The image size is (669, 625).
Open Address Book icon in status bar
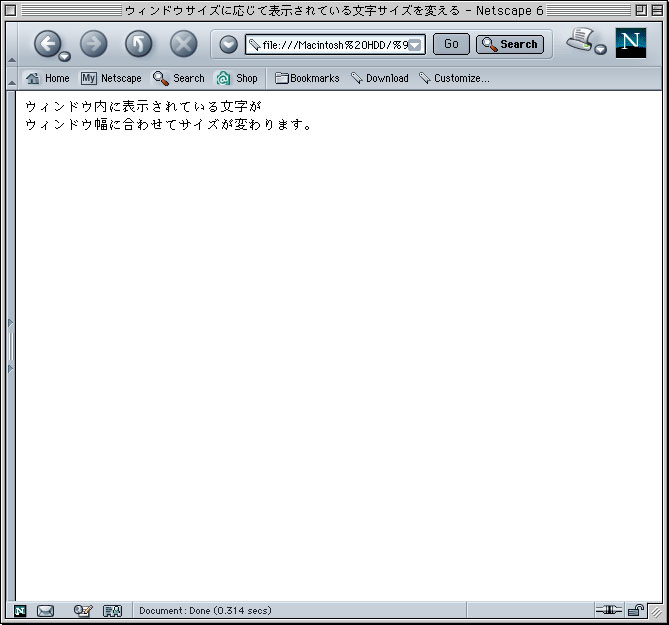(x=113, y=611)
